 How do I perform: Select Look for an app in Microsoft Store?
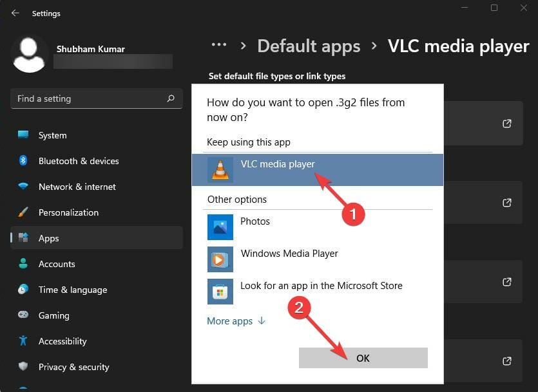(x=318, y=291)
